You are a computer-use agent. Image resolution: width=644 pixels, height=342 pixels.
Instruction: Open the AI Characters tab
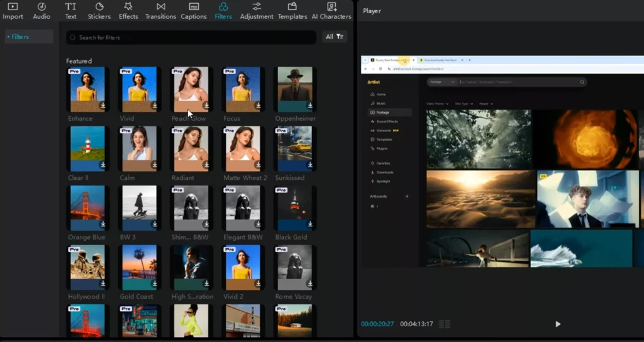click(331, 11)
